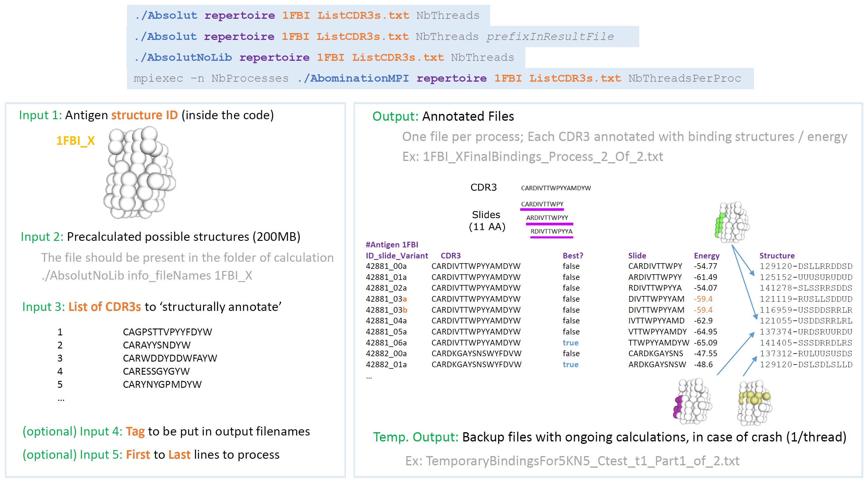
Task: Click 'List of CDR3s' orange heading text
Action: click(105, 307)
